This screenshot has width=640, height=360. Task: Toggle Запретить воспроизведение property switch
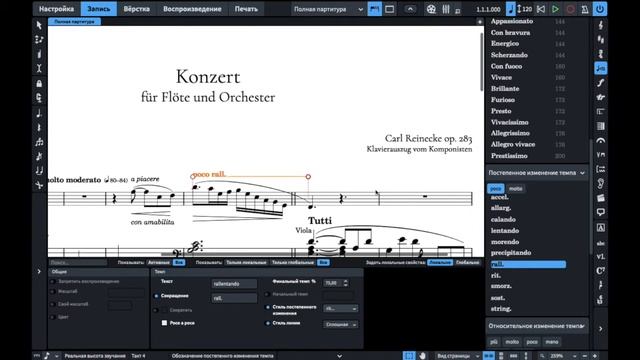point(53,282)
